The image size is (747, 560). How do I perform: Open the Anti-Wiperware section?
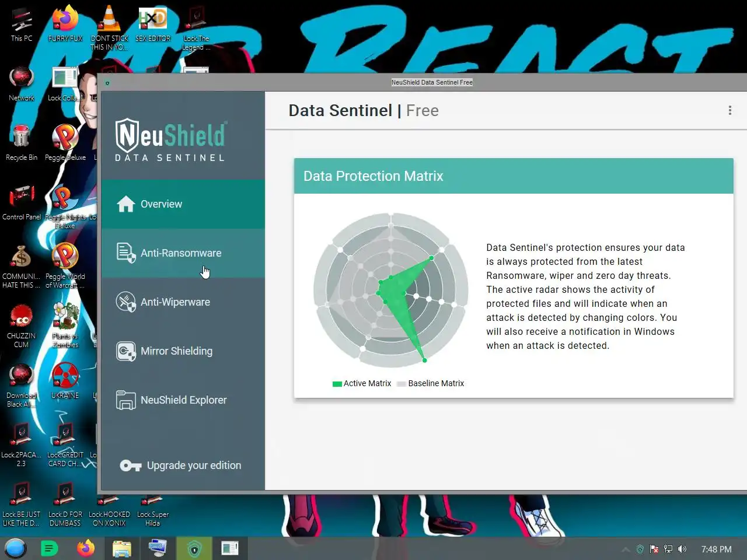pos(183,302)
